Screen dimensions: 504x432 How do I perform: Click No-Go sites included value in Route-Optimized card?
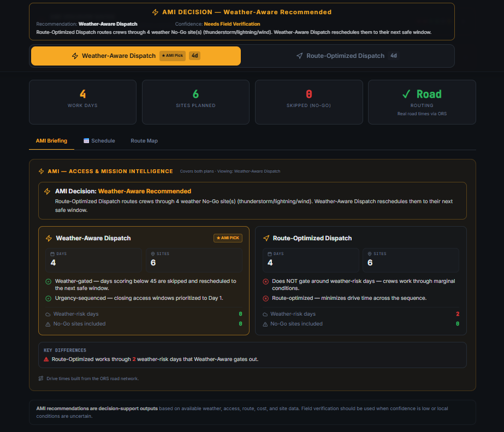click(x=458, y=324)
